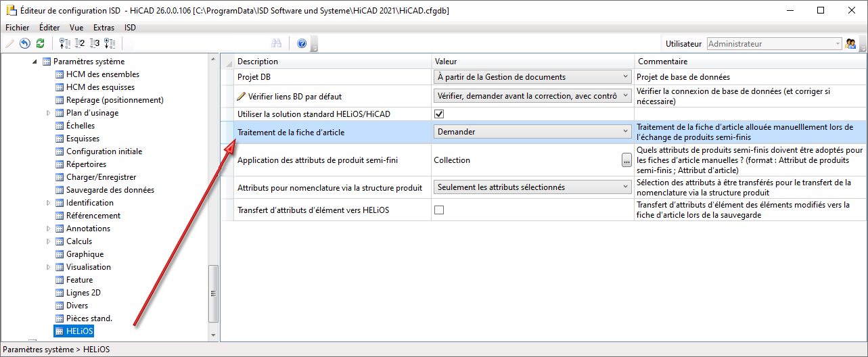
Task: Enable Transfert d'attributs d'élément vers HELiOS checkbox
Action: coord(439,210)
